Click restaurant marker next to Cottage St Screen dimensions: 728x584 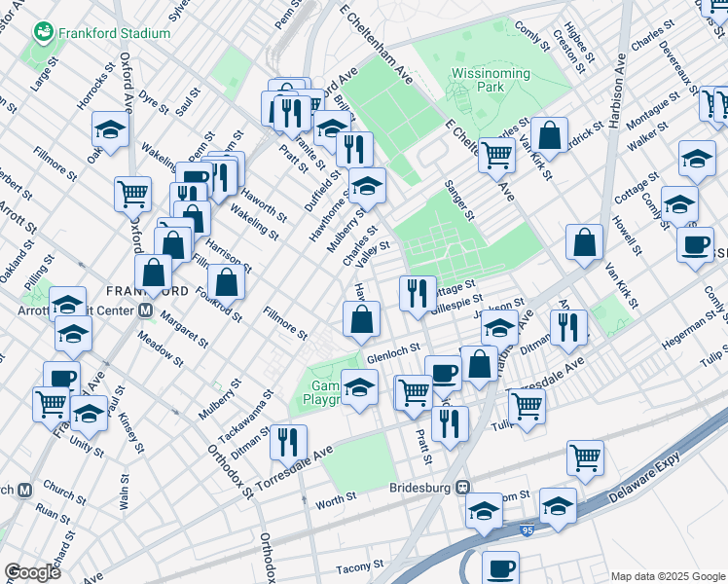[x=418, y=297]
